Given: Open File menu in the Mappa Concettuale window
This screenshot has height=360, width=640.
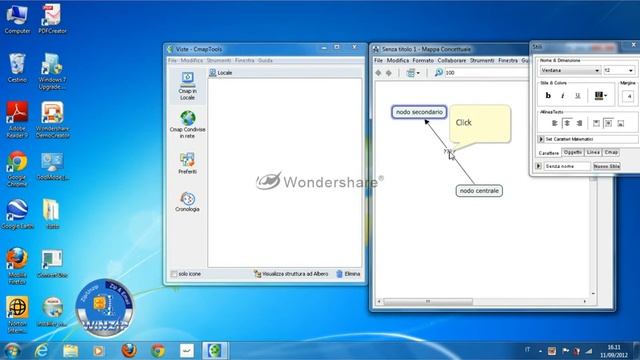Looking at the screenshot, I should coord(378,60).
